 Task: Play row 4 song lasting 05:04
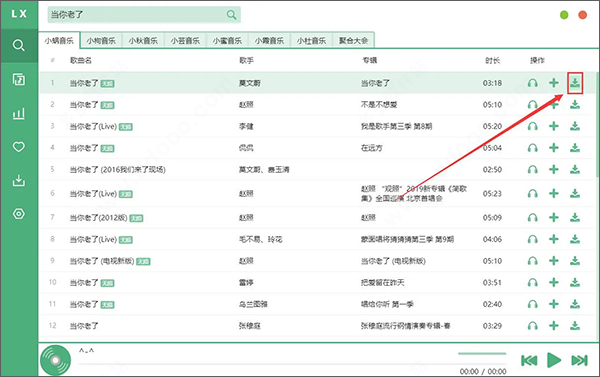click(532, 148)
